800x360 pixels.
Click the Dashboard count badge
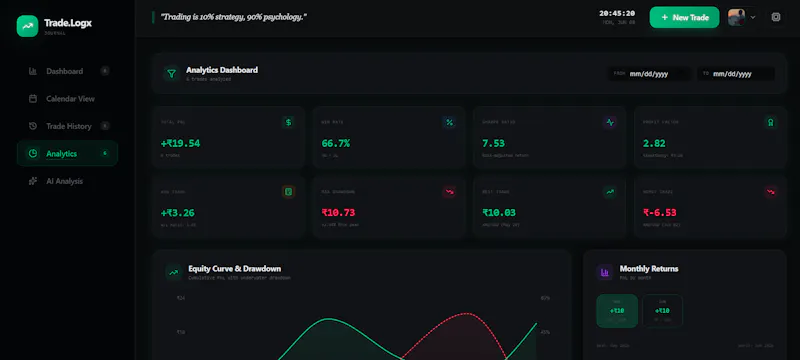pyautogui.click(x=105, y=71)
